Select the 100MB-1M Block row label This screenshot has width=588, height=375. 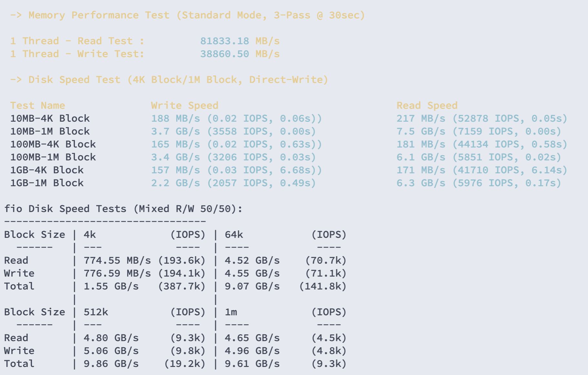coord(53,157)
